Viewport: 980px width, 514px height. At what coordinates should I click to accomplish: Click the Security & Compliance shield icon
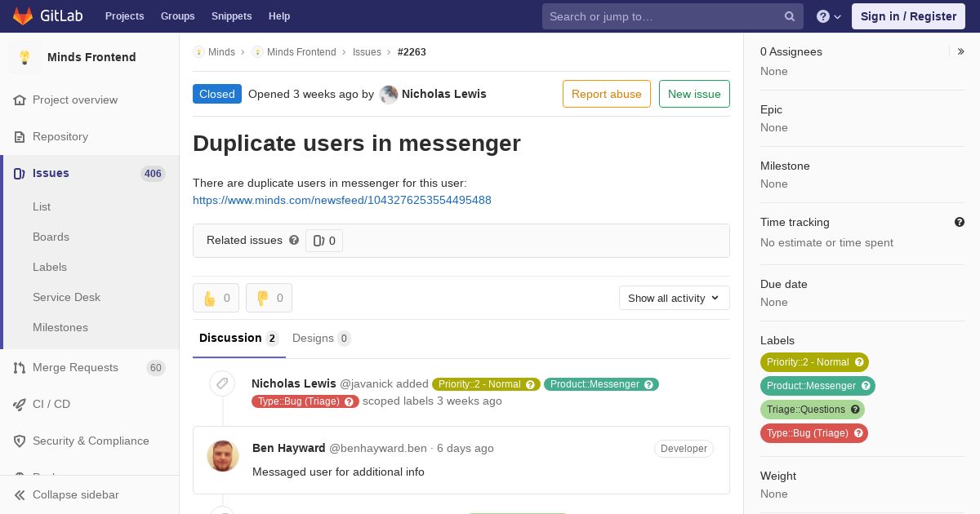point(20,441)
